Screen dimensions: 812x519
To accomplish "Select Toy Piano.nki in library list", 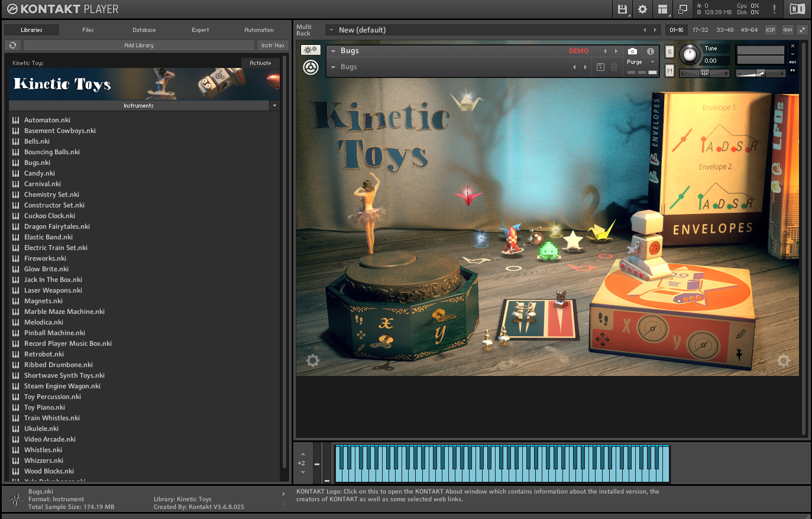I will (x=44, y=407).
